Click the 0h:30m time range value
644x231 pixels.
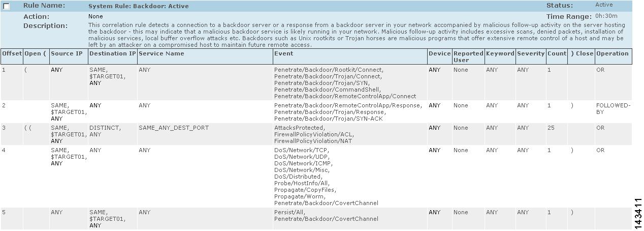(606, 16)
